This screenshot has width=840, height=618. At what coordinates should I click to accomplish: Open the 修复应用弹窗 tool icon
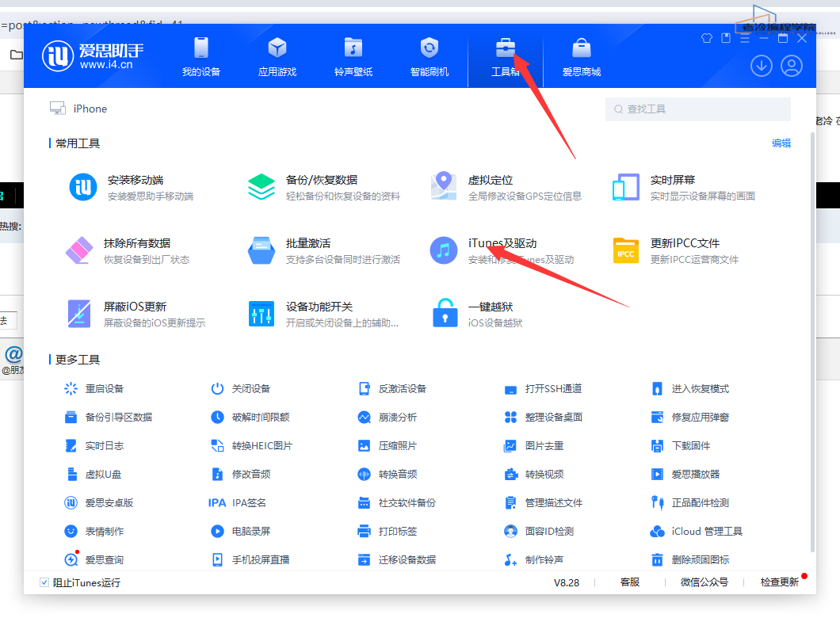[x=657, y=418]
